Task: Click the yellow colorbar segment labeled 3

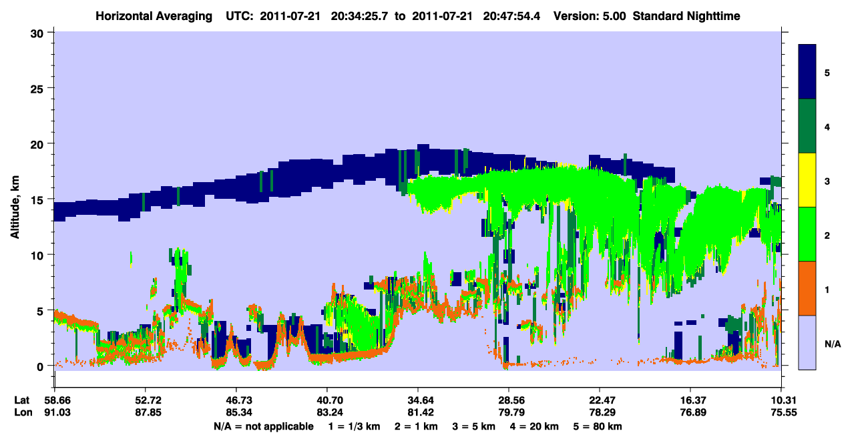Action: [807, 180]
